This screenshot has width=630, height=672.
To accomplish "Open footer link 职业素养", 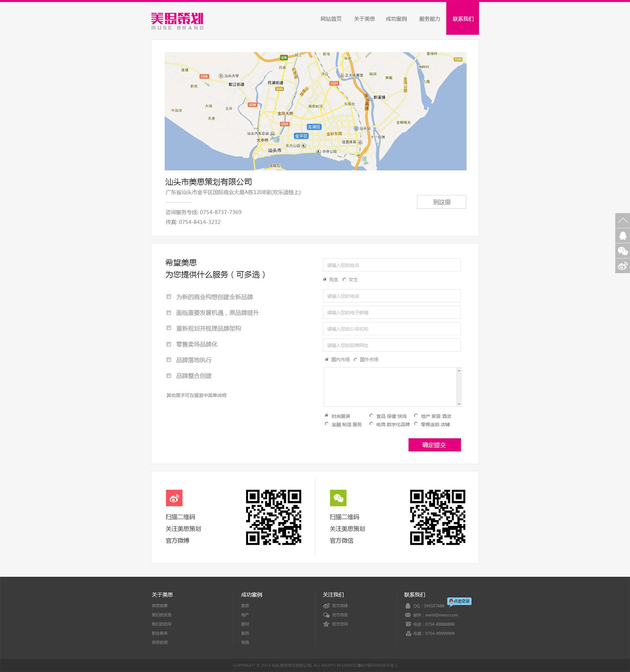I will click(160, 633).
